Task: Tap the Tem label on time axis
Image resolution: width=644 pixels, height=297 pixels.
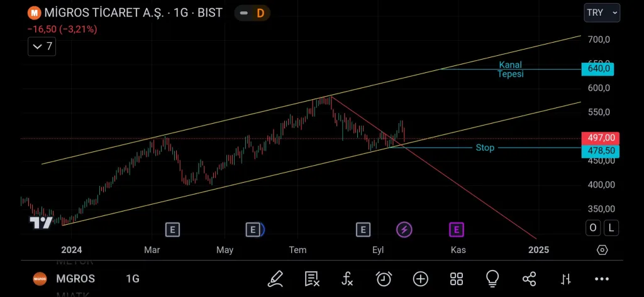Action: pos(297,250)
